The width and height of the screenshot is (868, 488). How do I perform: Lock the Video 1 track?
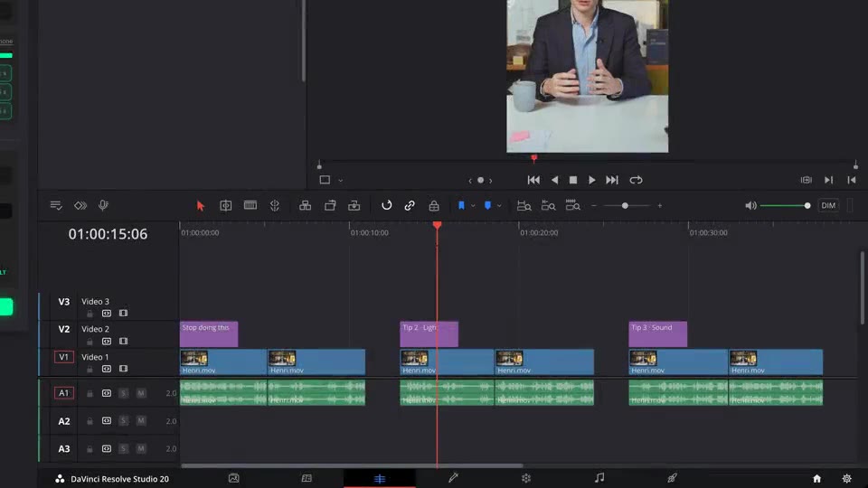[90, 369]
